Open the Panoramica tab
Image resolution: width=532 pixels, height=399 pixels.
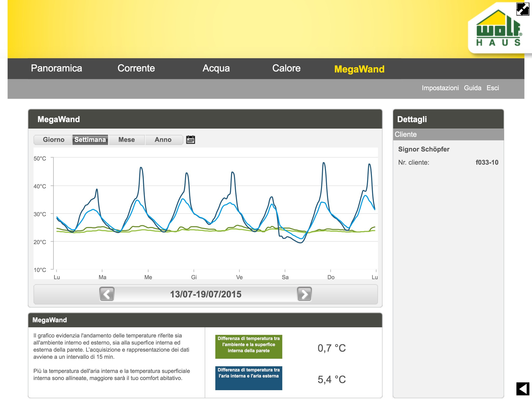pyautogui.click(x=56, y=68)
